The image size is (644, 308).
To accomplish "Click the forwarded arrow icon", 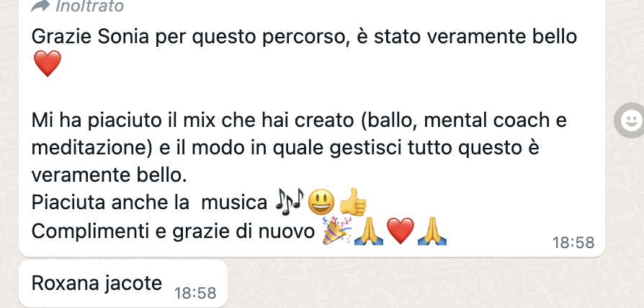I will (40, 5).
